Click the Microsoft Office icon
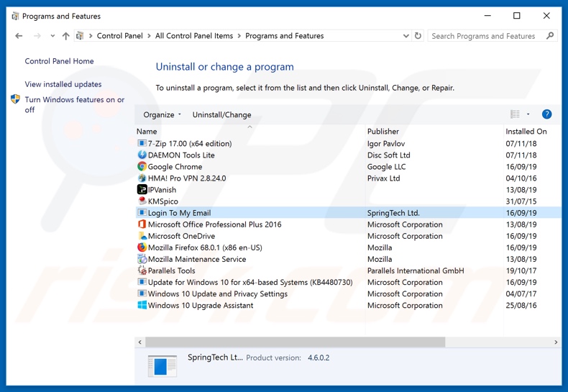 coord(142,224)
